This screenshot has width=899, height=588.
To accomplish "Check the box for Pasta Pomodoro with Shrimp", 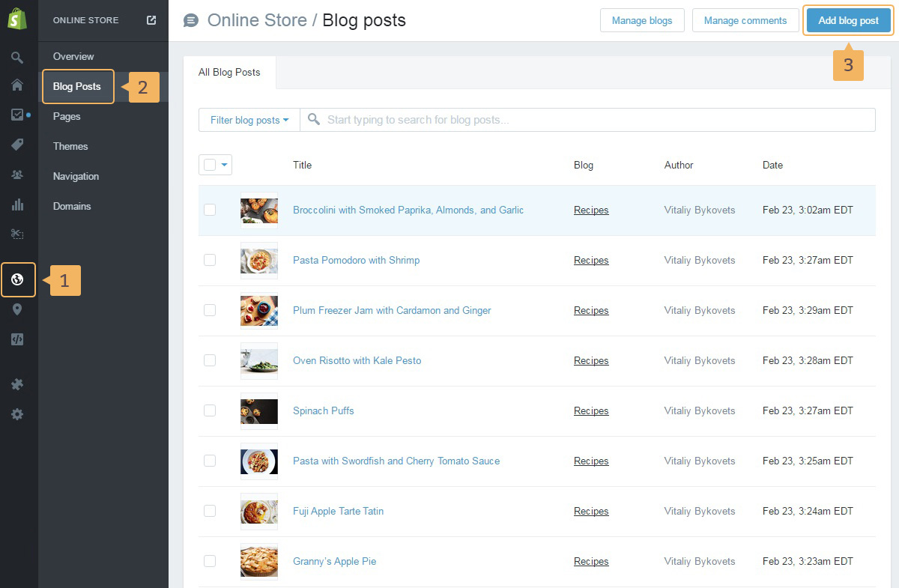I will click(210, 260).
